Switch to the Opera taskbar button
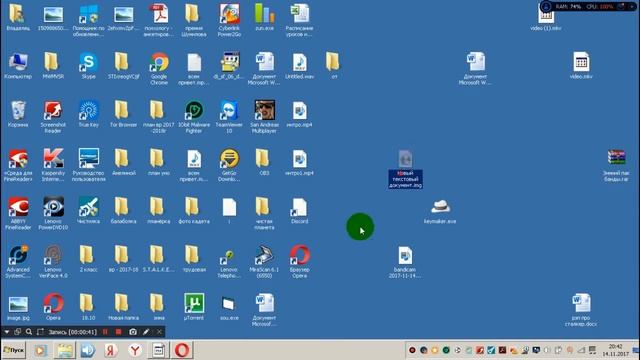 click(x=182, y=350)
